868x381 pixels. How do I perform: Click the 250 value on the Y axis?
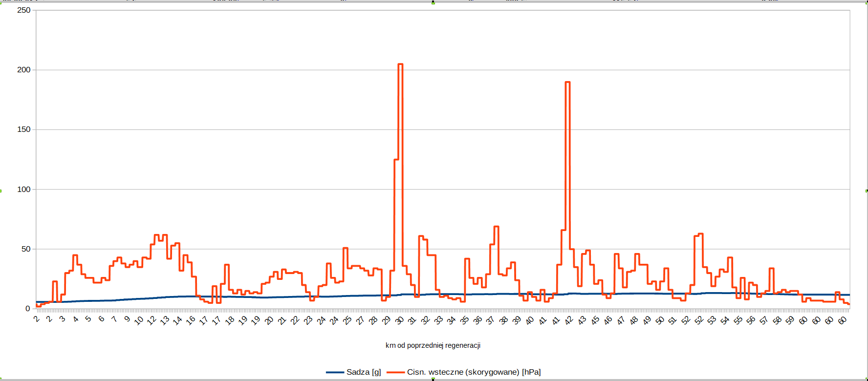[x=23, y=10]
